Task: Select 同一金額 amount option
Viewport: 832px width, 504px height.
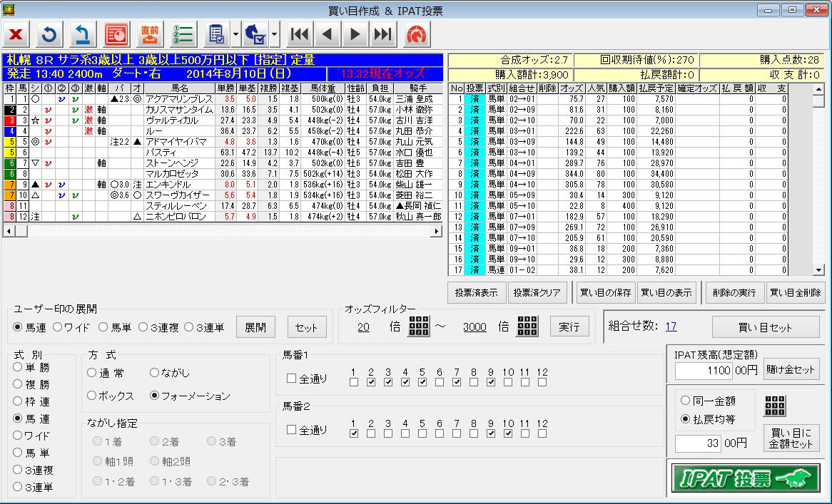Action: (x=708, y=401)
